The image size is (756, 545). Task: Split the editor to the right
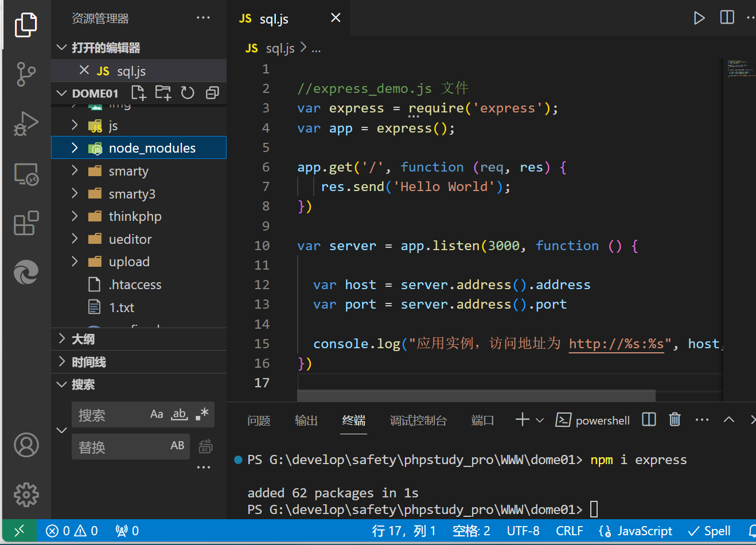point(727,17)
